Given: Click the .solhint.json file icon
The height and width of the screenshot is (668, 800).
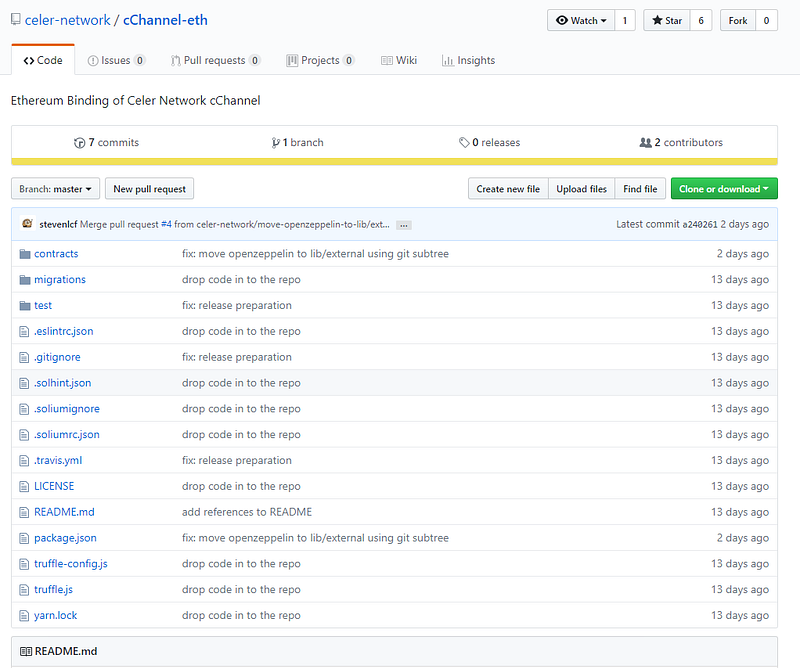Looking at the screenshot, I should click(x=24, y=383).
